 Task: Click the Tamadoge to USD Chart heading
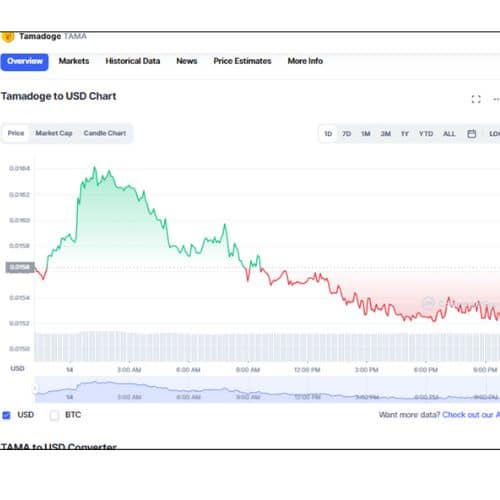pos(59,96)
